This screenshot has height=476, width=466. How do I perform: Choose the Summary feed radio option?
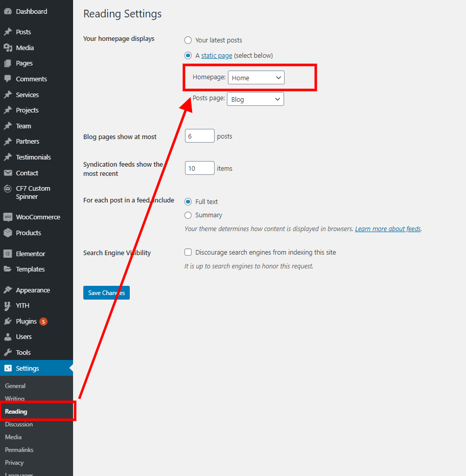188,215
